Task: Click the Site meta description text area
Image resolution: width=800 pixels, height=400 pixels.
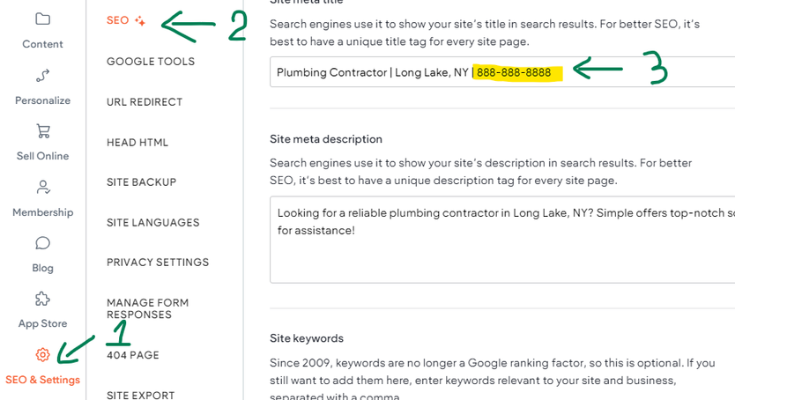Action: 502,239
